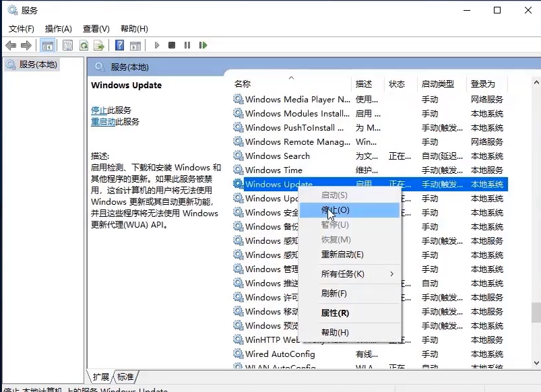Switch to the 标准 tab

(125, 377)
